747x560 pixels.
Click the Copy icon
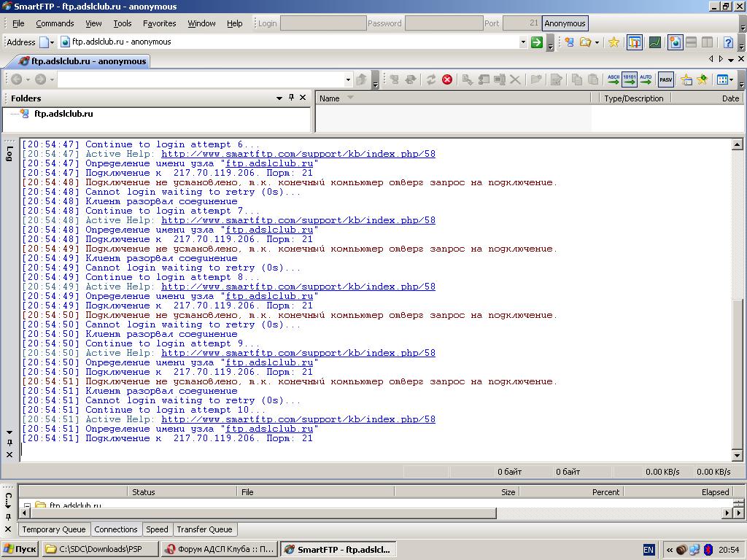point(577,79)
